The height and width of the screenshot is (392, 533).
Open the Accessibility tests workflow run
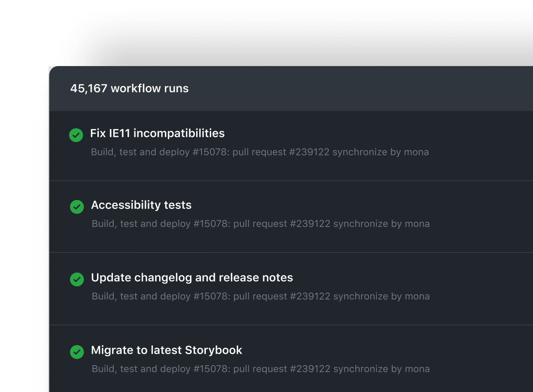pos(141,205)
